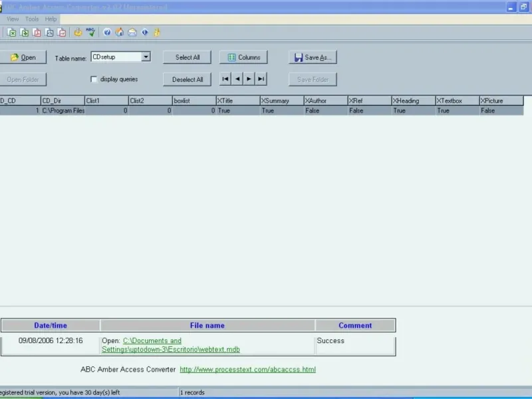Jump to first record navigation button
This screenshot has width=532, height=399.
tap(225, 79)
